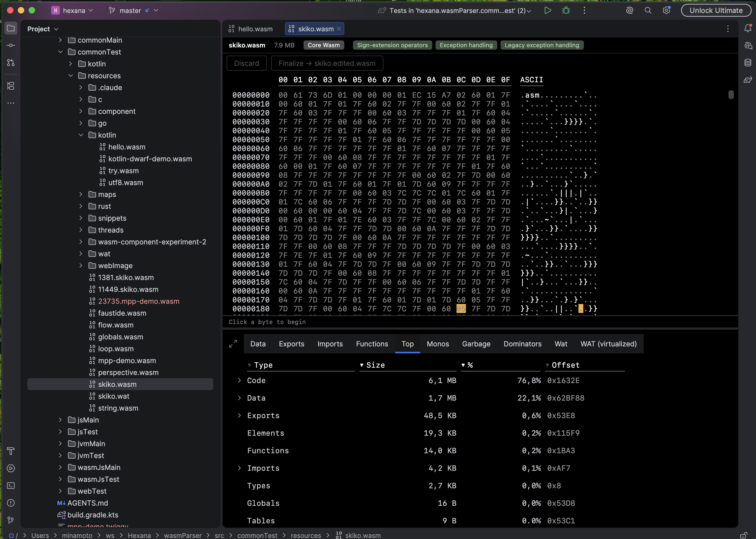Open editor tab options menu
756x539 pixels.
[728, 29]
